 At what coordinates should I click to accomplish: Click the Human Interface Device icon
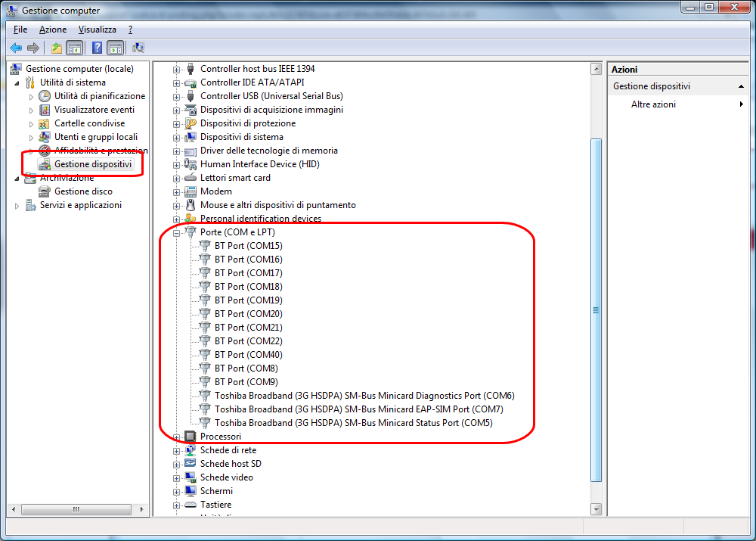click(191, 164)
